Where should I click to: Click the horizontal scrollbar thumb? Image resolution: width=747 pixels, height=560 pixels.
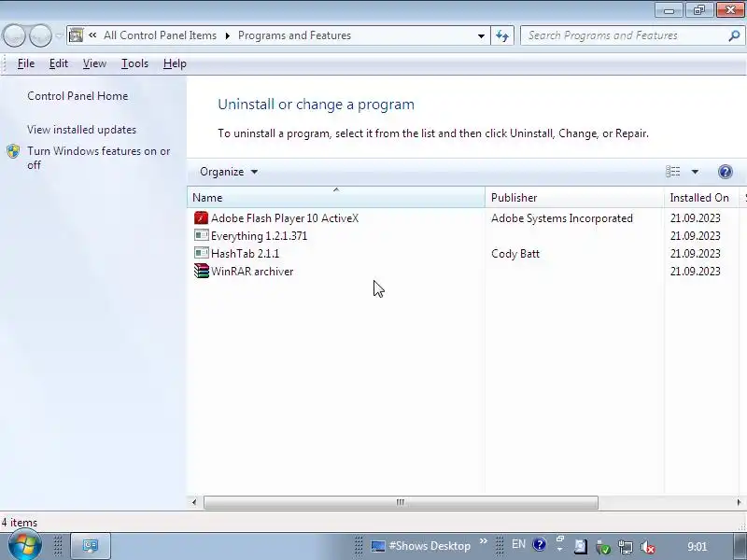pos(401,502)
